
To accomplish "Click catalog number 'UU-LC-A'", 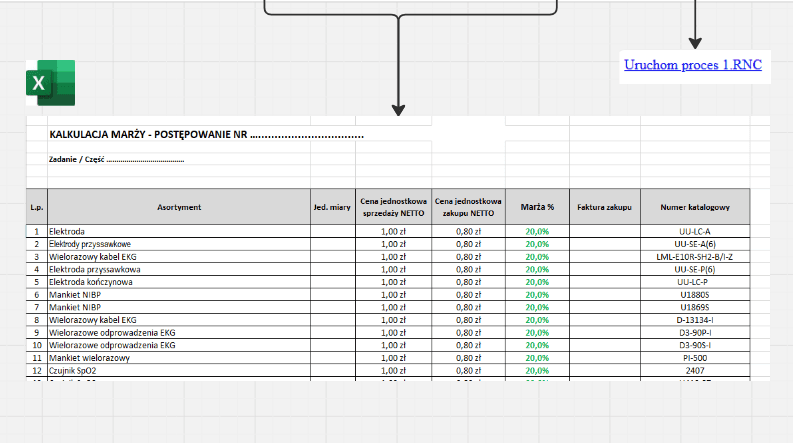I will click(695, 232).
